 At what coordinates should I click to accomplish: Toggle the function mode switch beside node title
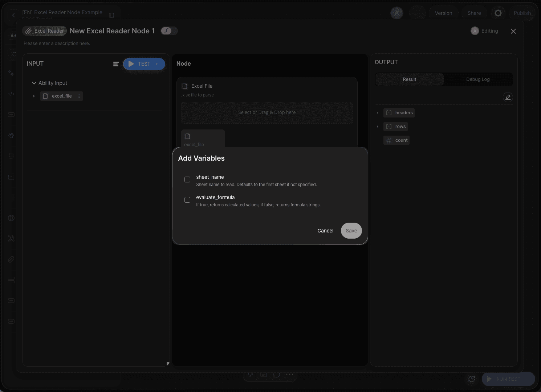point(169,31)
